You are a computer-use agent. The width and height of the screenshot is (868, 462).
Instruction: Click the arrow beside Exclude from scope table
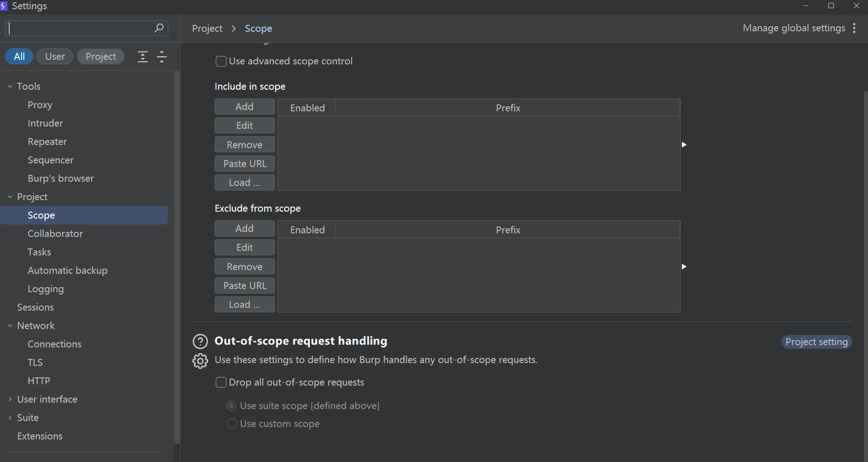click(x=684, y=266)
